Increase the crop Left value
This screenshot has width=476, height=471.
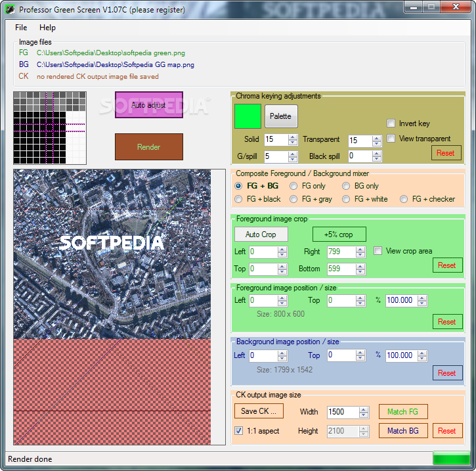coord(282,250)
